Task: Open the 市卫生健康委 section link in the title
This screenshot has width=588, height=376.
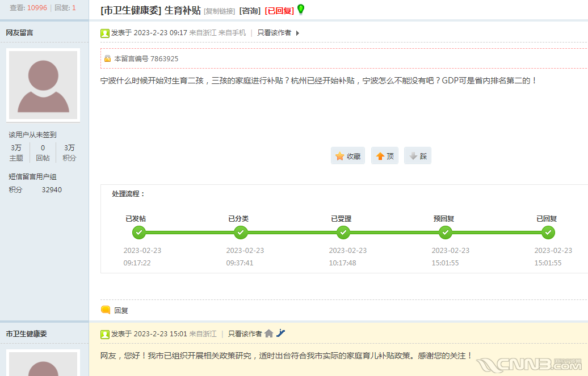Action: [x=131, y=11]
